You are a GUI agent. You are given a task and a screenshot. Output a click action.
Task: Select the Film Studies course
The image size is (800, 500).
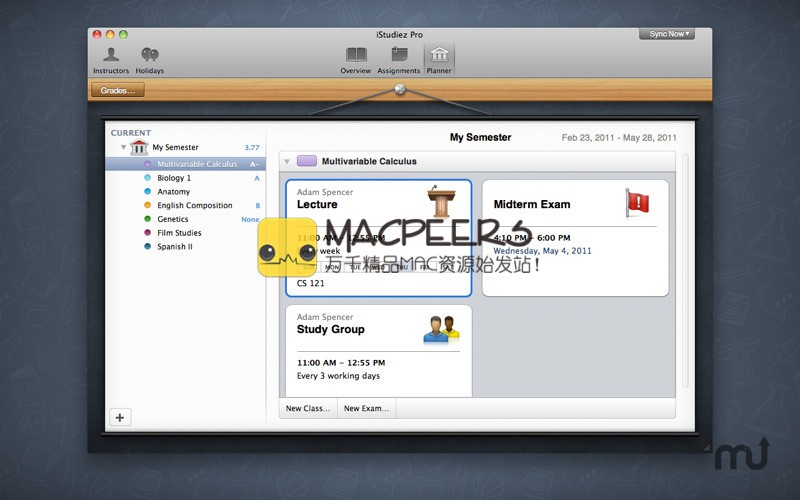[179, 233]
